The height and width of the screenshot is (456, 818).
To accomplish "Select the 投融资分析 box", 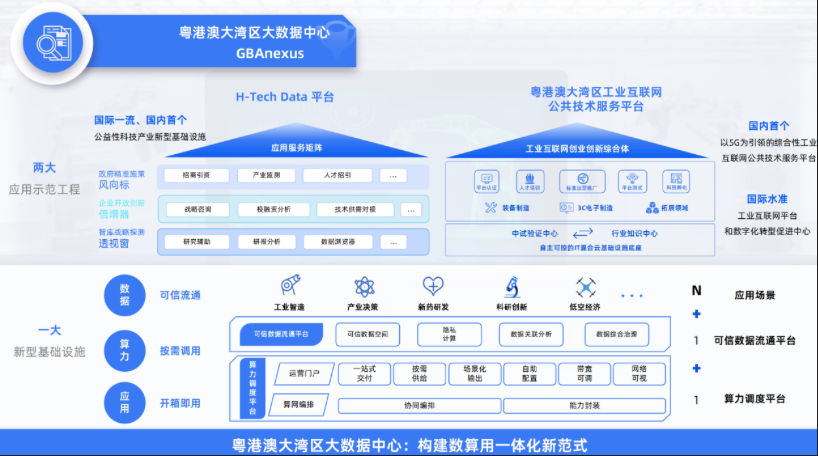I will [274, 210].
